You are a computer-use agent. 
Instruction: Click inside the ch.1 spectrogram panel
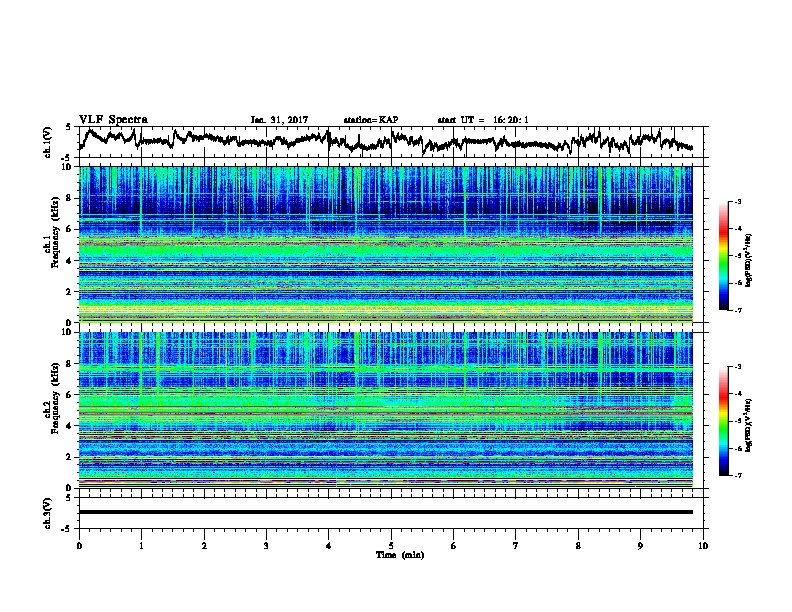pyautogui.click(x=385, y=244)
